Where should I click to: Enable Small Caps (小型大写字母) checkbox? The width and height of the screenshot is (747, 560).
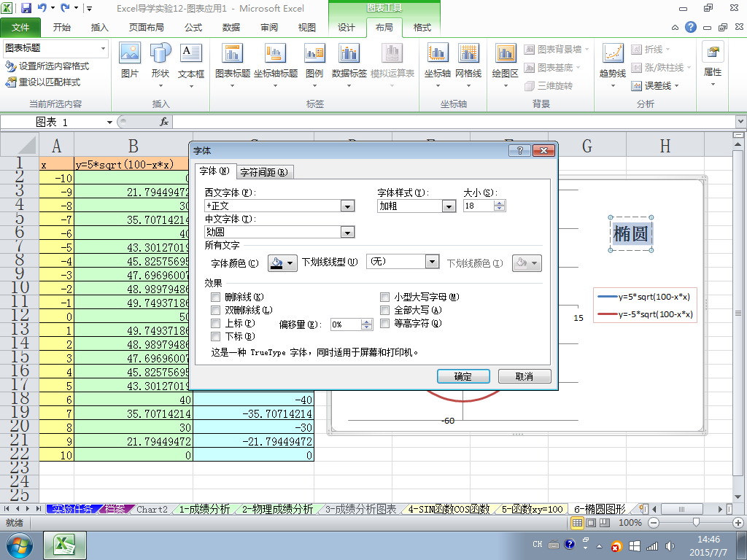384,297
